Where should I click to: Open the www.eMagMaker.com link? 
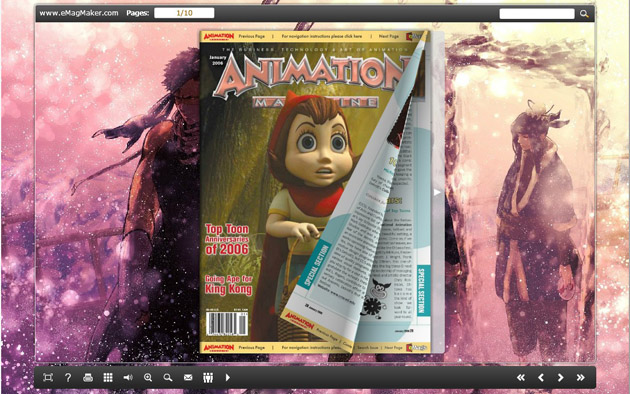(x=79, y=13)
